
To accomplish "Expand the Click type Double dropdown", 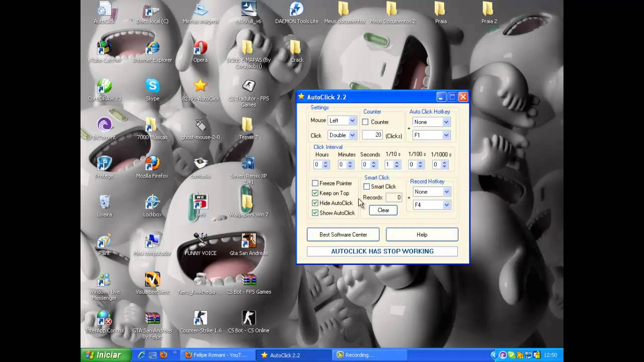I will tap(352, 135).
